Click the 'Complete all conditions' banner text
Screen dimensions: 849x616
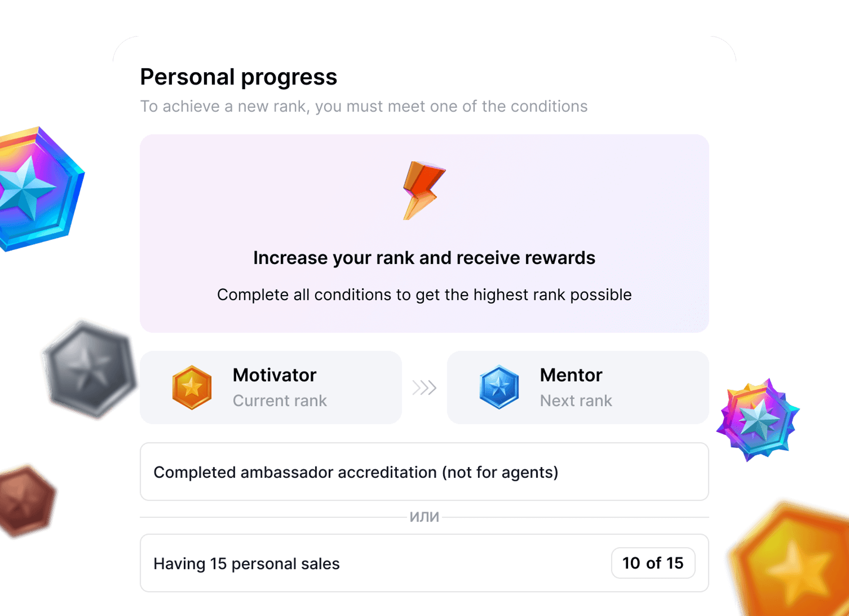(424, 295)
